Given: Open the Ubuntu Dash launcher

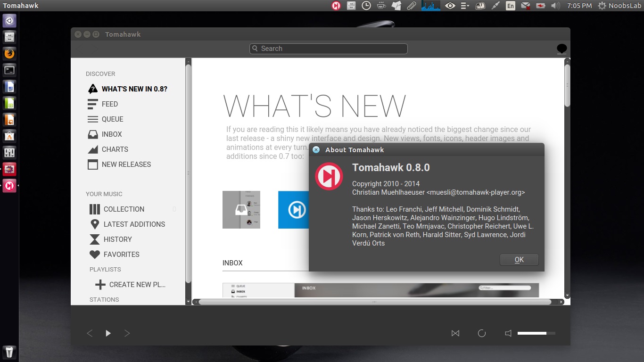Looking at the screenshot, I should [x=9, y=21].
